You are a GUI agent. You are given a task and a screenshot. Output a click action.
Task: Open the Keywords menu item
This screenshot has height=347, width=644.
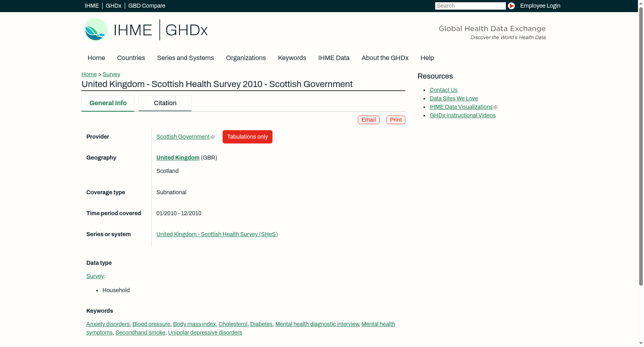click(292, 58)
